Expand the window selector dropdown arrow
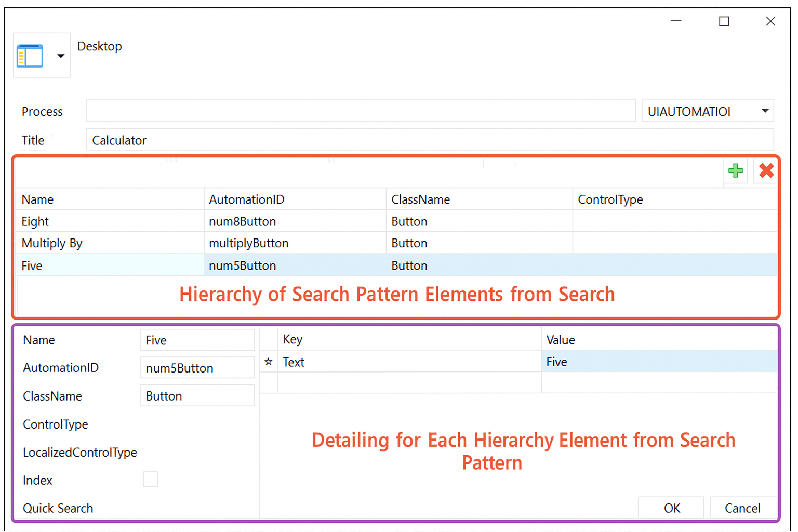 pos(61,56)
